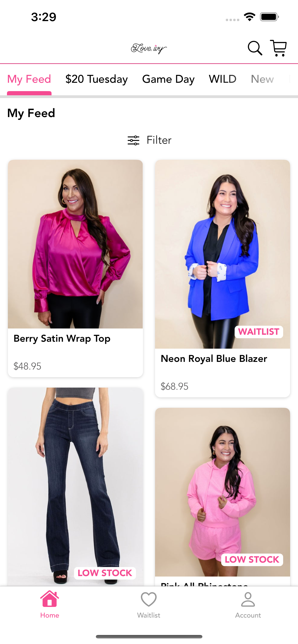Tap the Filter sliders icon
The image size is (298, 644).
pyautogui.click(x=133, y=140)
